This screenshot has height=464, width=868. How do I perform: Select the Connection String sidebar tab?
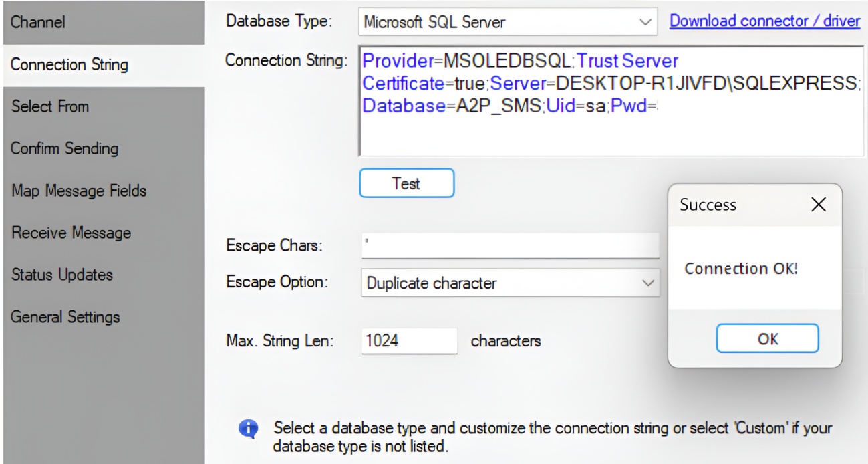(102, 65)
